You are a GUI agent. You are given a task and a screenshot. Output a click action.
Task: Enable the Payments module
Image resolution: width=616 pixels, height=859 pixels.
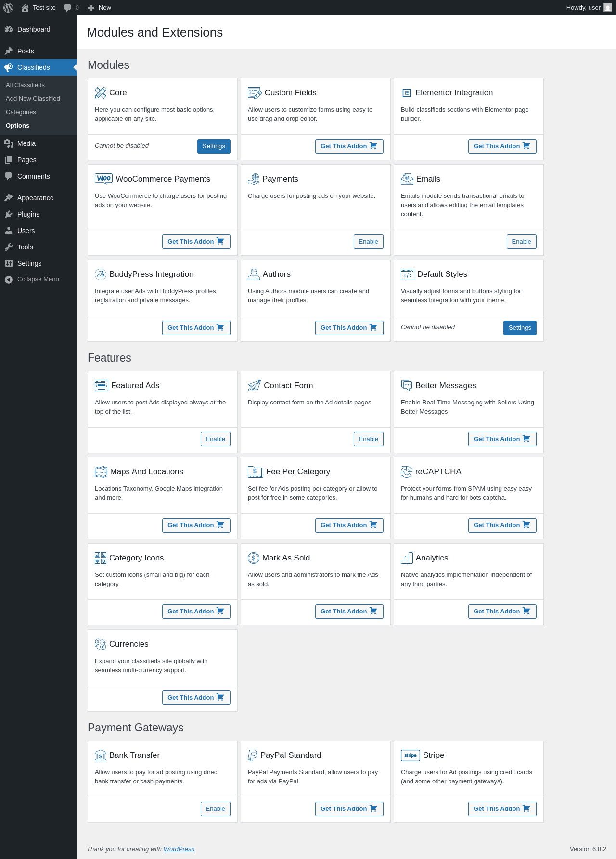point(368,242)
